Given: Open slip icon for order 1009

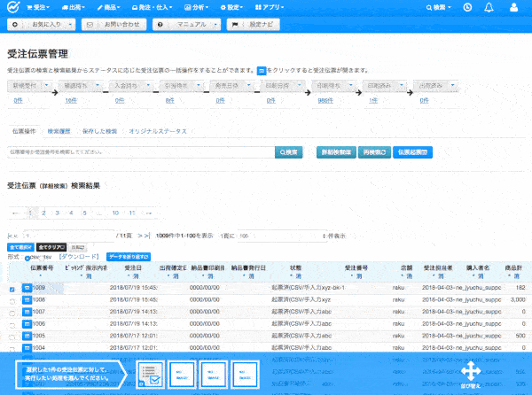Looking at the screenshot, I should [27, 288].
